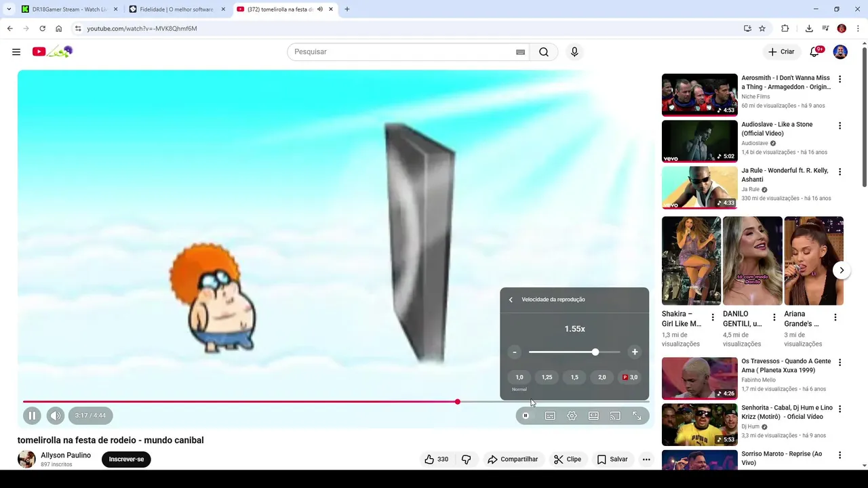The height and width of the screenshot is (488, 868).
Task: Focus the Pesquisar search field
Action: 403,52
